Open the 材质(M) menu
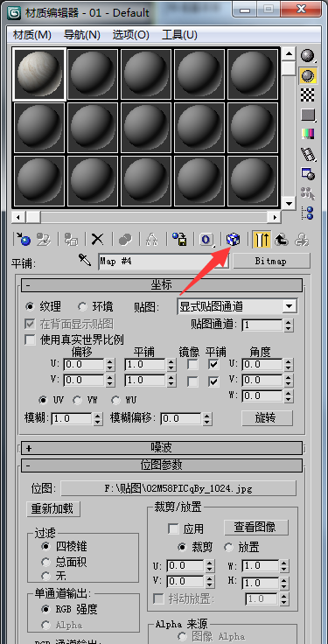The height and width of the screenshot is (644, 328). pos(32,35)
